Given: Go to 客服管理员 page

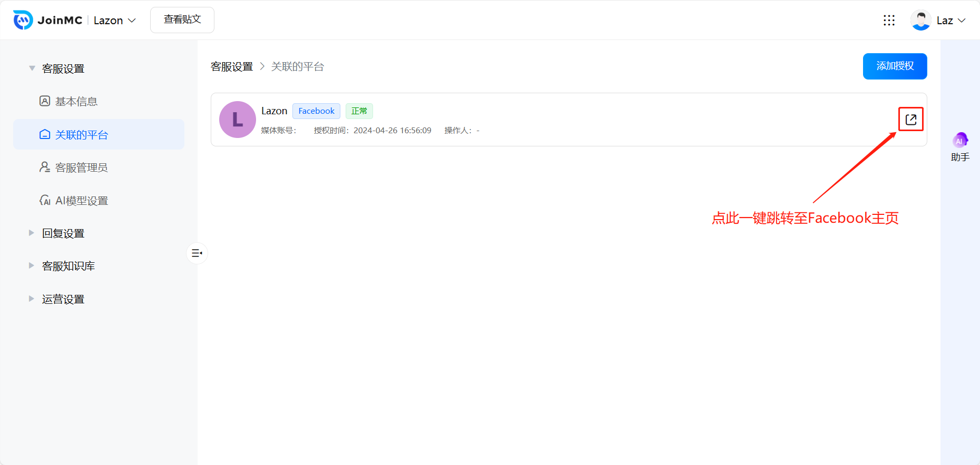Looking at the screenshot, I should tap(82, 167).
